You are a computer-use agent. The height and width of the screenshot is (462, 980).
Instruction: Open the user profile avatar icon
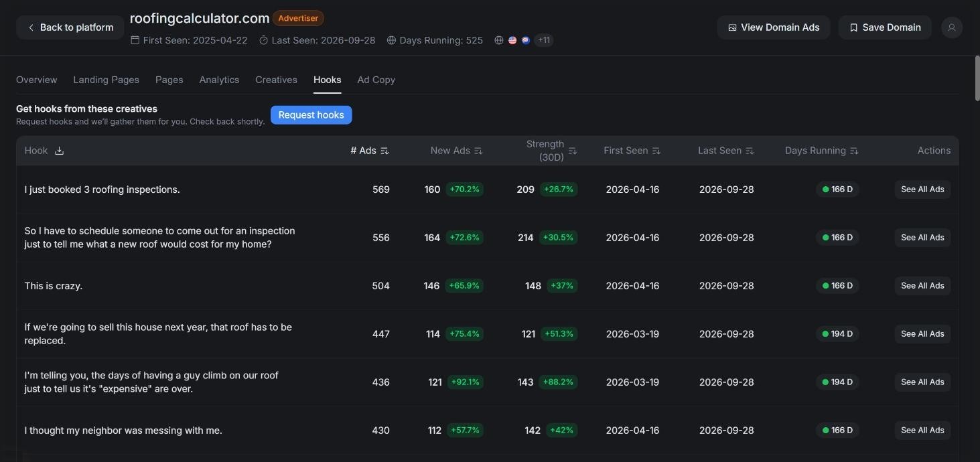[952, 27]
